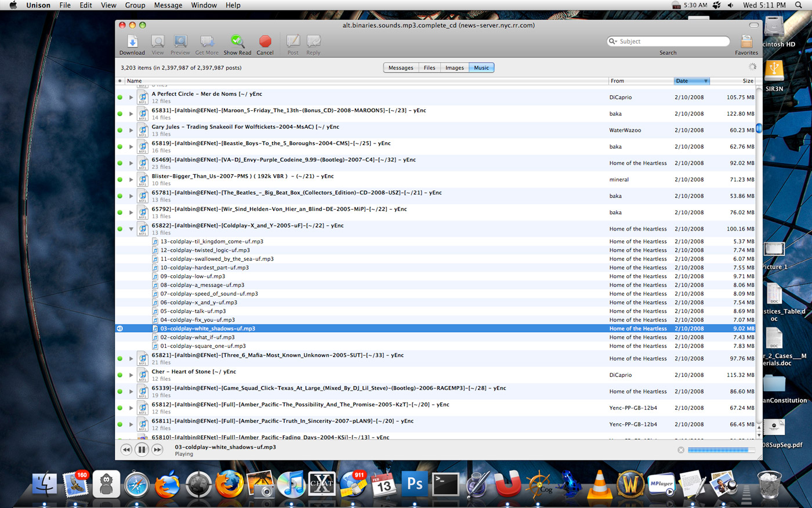Switch to the Files tab
This screenshot has height=508, width=812.
(429, 68)
